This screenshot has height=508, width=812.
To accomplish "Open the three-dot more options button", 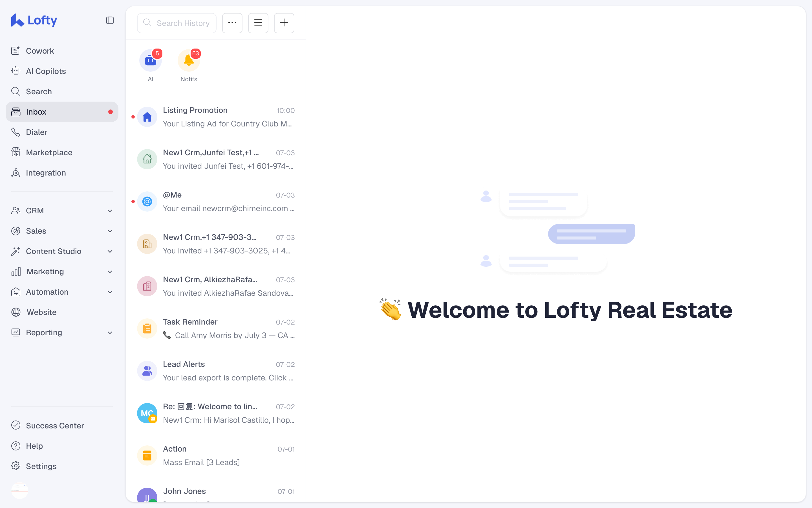I will click(x=232, y=23).
